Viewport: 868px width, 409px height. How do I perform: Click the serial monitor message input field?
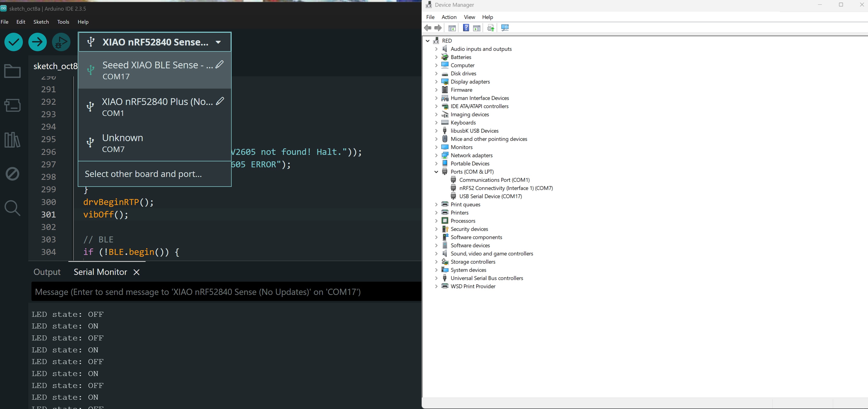pos(226,292)
